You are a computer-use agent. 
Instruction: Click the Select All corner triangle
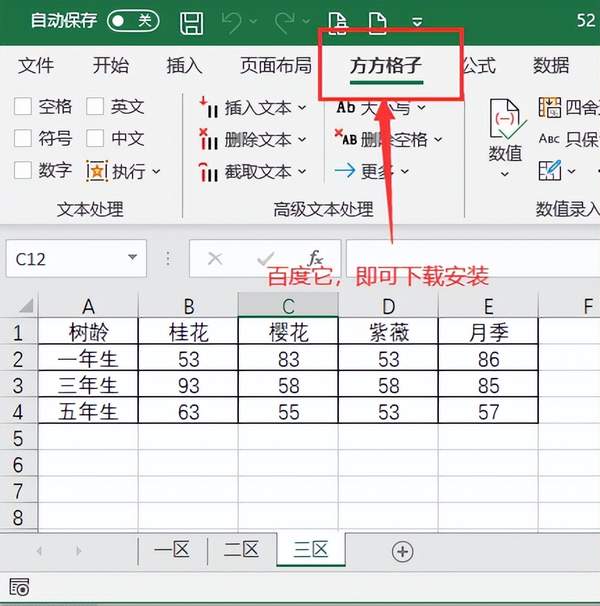(x=26, y=305)
